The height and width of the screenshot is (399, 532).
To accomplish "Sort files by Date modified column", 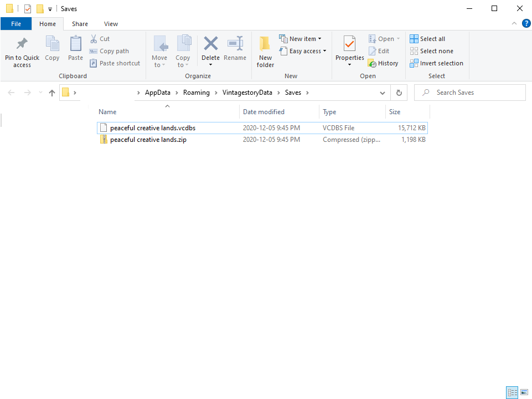I will [264, 112].
